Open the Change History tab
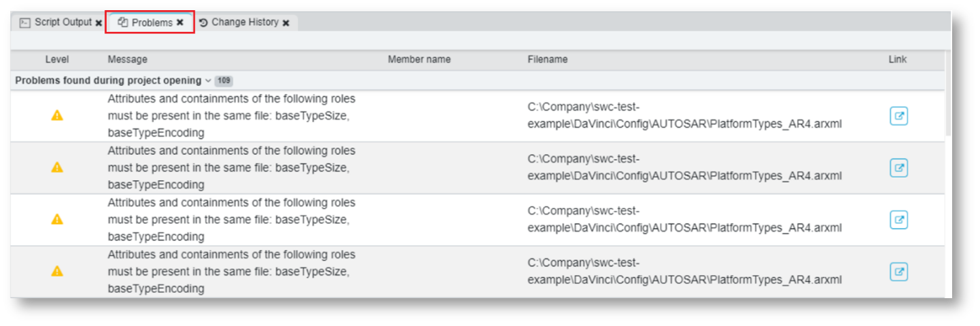The height and width of the screenshot is (326, 980). [x=245, y=22]
